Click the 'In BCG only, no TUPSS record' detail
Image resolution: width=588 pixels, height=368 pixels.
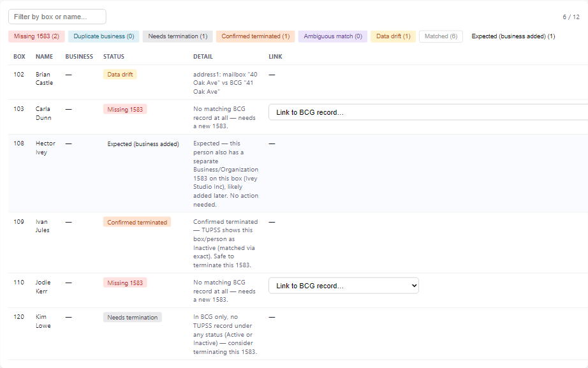[x=225, y=334]
